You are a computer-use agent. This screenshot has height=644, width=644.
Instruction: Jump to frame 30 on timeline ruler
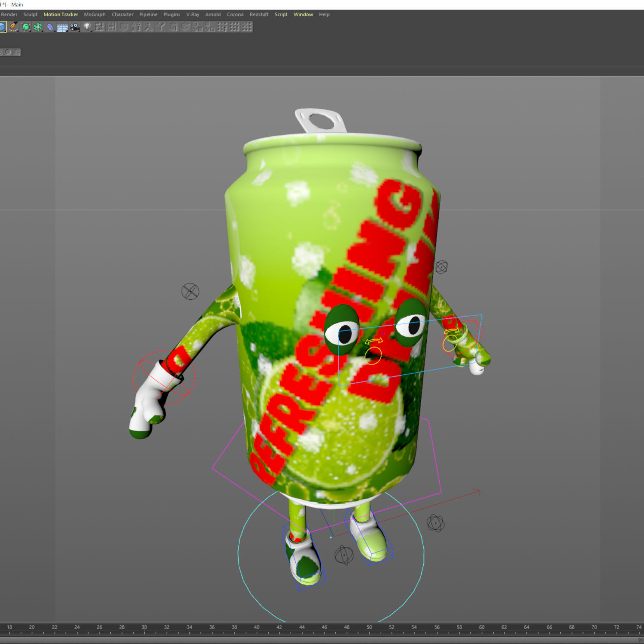[x=144, y=628]
